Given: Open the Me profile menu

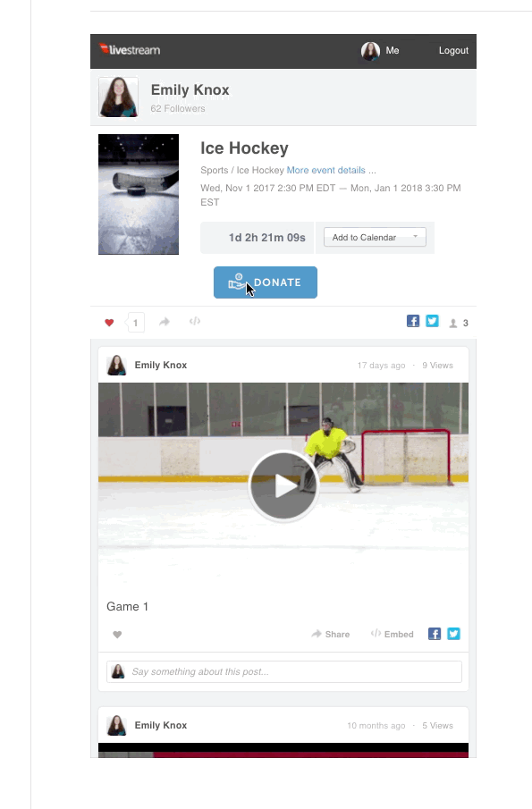Looking at the screenshot, I should (380, 51).
